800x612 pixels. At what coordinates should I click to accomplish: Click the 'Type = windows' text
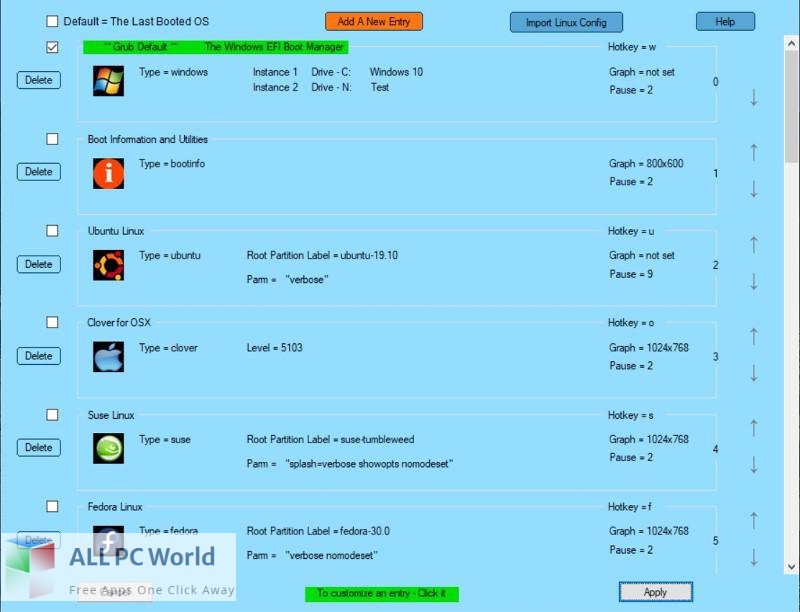(173, 72)
